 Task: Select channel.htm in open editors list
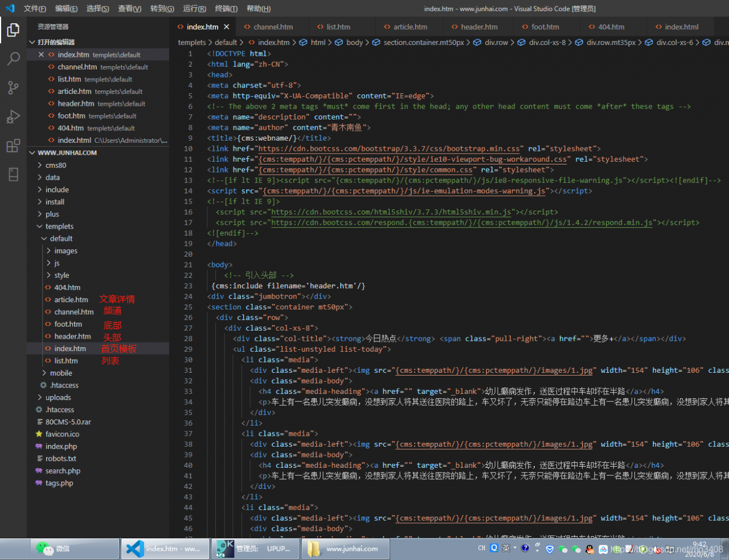(98, 67)
